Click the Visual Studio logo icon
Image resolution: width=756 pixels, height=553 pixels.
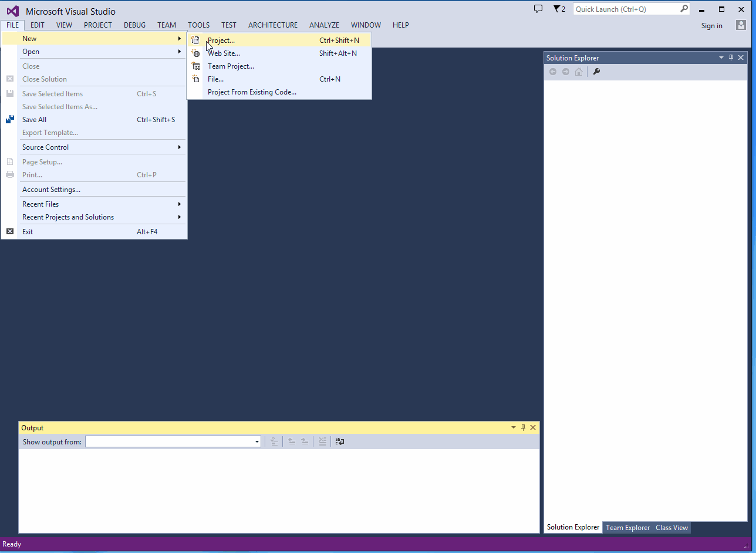click(x=13, y=11)
